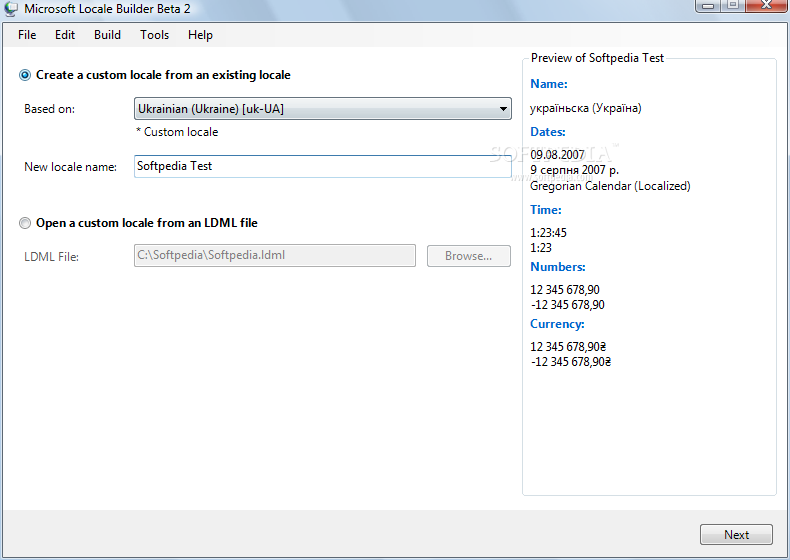Image resolution: width=790 pixels, height=560 pixels.
Task: Click the time value '1:23:45'
Action: [x=548, y=233]
